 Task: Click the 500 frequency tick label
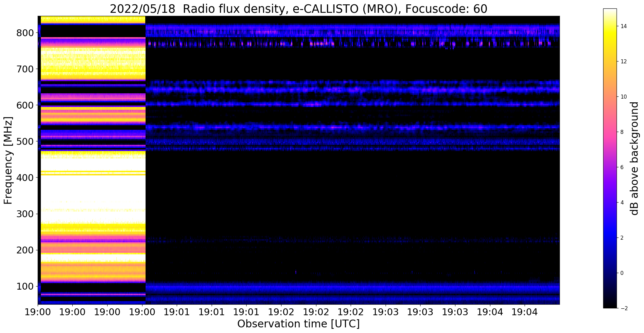25,141
